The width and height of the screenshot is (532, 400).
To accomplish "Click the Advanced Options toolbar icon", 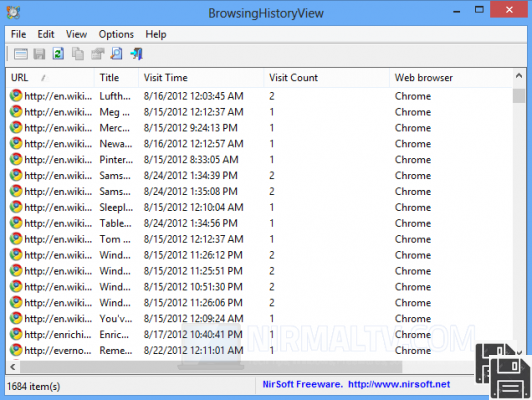I will click(21, 54).
